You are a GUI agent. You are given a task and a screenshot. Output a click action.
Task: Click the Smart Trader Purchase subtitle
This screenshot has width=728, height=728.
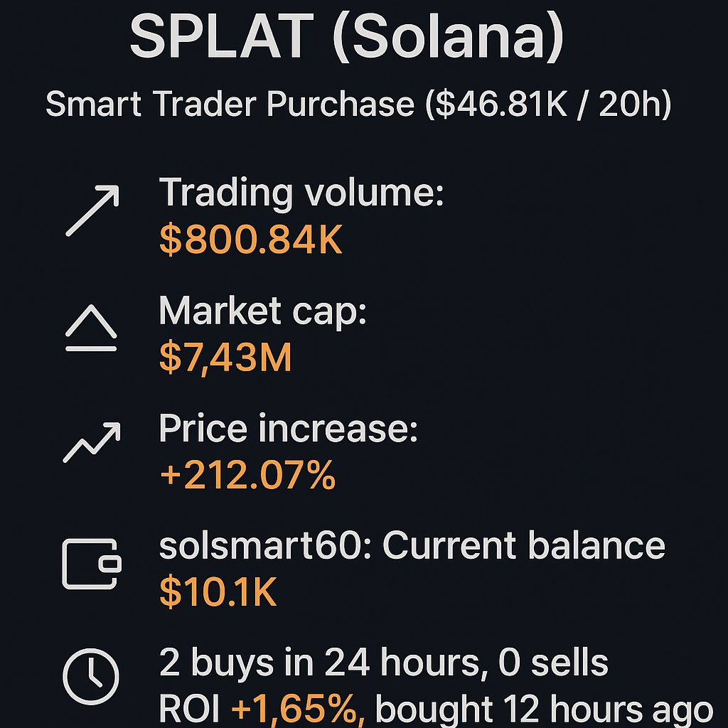coord(358,104)
